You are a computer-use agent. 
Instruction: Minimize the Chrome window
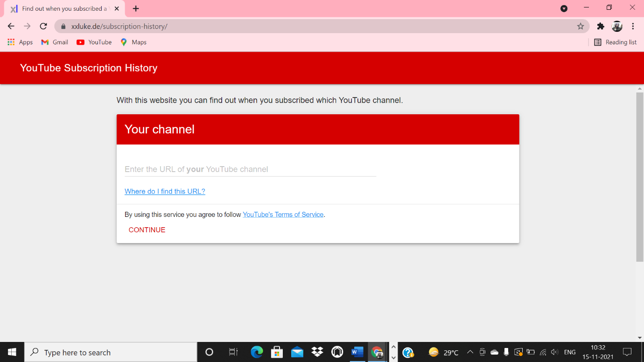pyautogui.click(x=587, y=7)
